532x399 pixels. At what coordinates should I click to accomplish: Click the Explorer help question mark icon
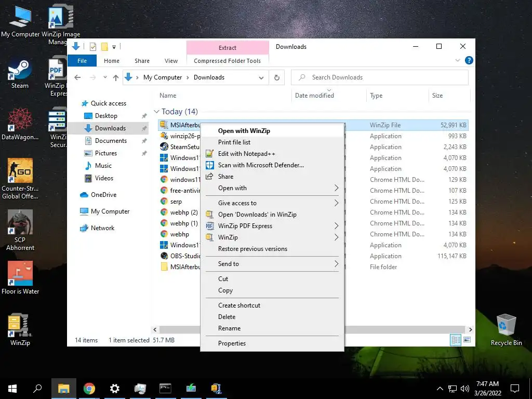[x=469, y=60]
